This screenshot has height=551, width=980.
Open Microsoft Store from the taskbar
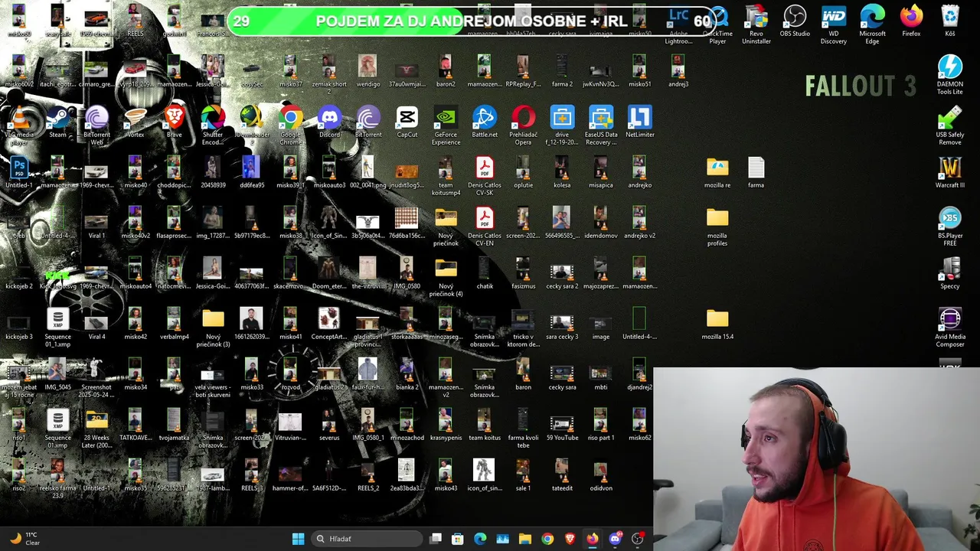coord(458,539)
